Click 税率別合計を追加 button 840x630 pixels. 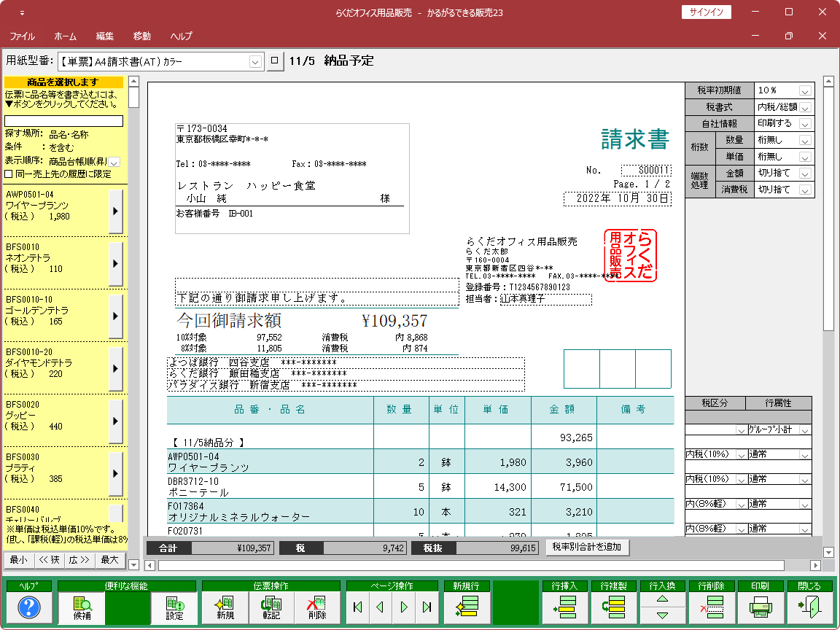click(x=587, y=547)
